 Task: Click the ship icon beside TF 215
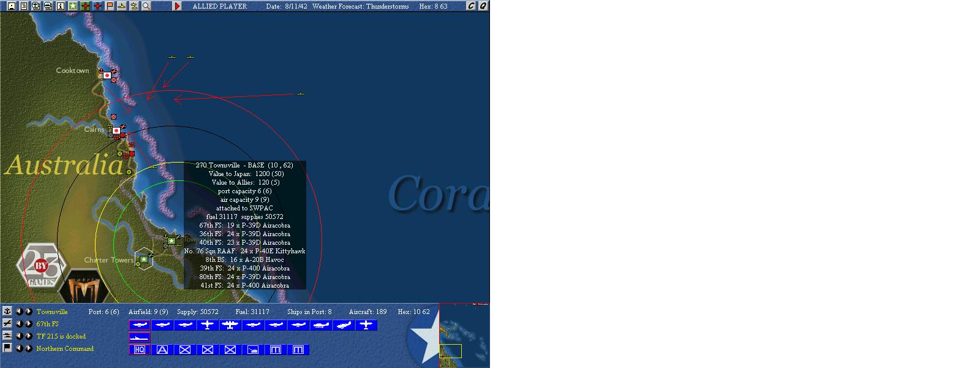pos(7,335)
